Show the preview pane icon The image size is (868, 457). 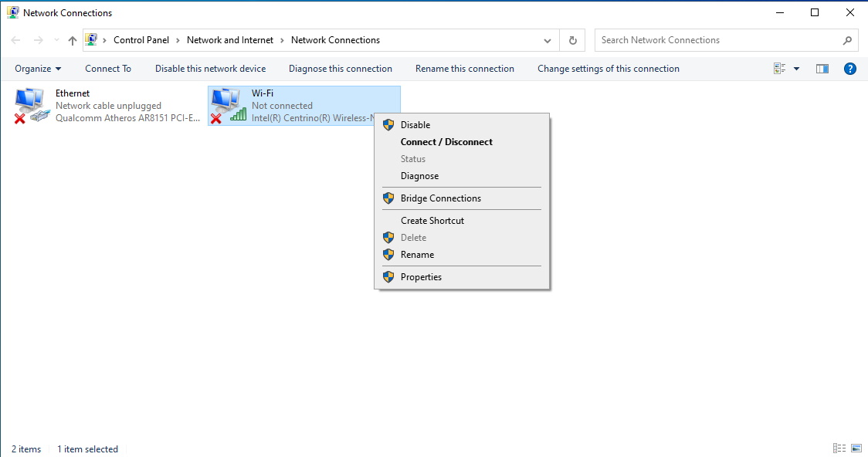[822, 68]
